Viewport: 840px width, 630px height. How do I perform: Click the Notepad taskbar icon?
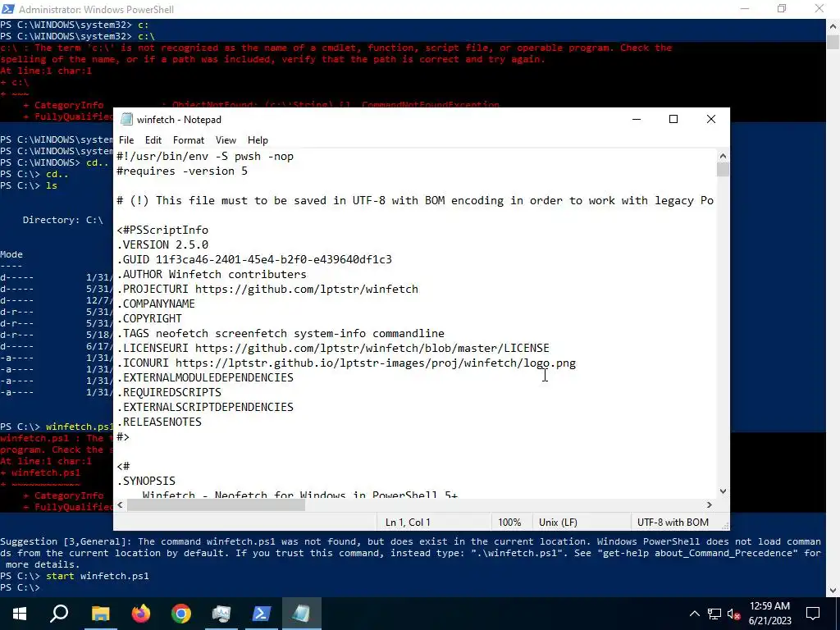[302, 614]
